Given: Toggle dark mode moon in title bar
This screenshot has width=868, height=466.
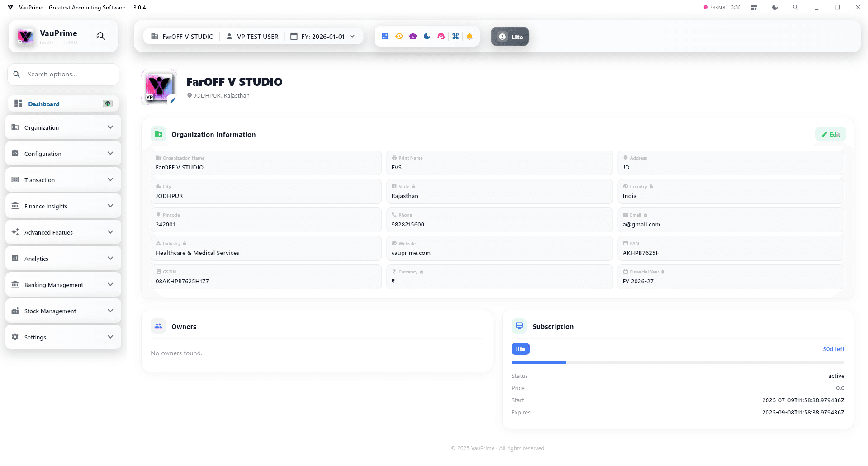Looking at the screenshot, I should tap(775, 7).
